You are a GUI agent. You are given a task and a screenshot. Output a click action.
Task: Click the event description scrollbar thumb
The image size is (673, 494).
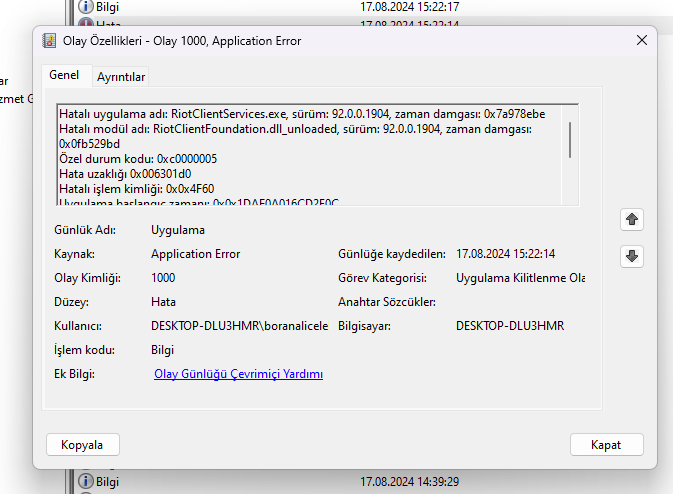tap(570, 140)
